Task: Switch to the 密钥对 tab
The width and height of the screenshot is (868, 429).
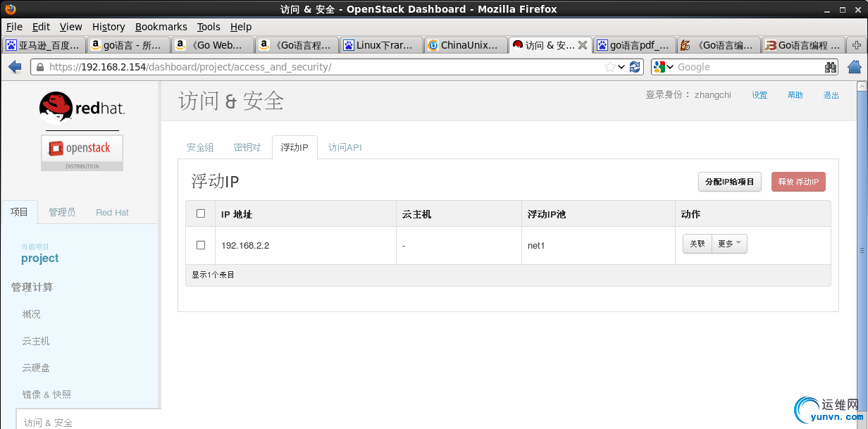Action: click(x=247, y=147)
